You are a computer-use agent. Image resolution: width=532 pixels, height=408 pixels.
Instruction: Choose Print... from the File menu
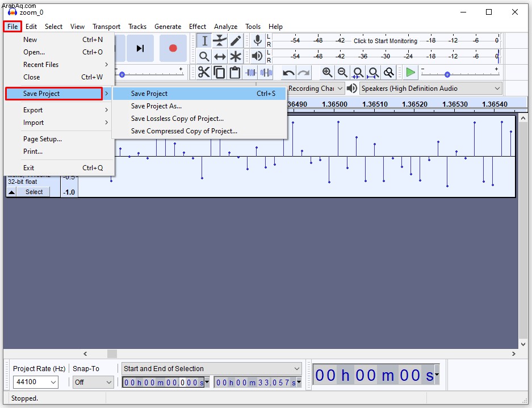[59, 152]
